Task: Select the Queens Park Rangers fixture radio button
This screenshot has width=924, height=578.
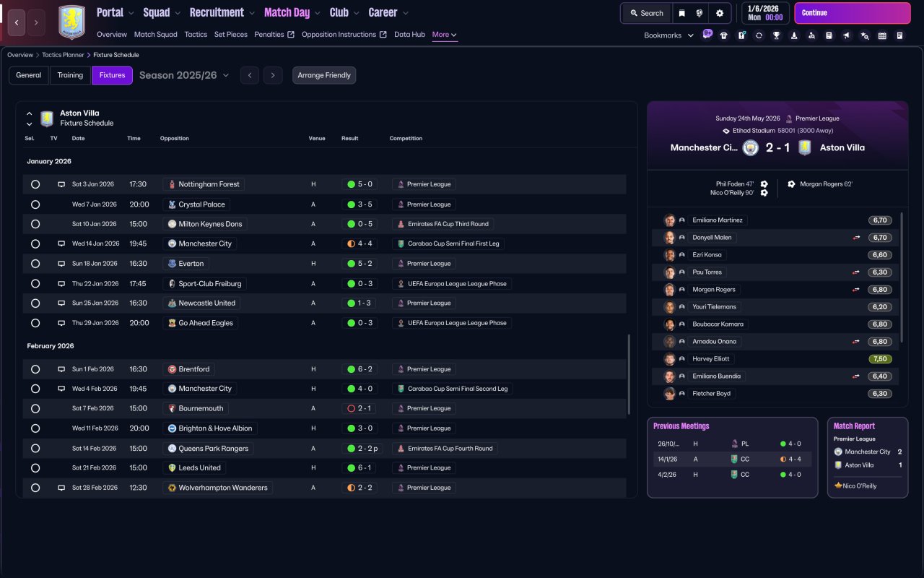Action: (x=35, y=449)
